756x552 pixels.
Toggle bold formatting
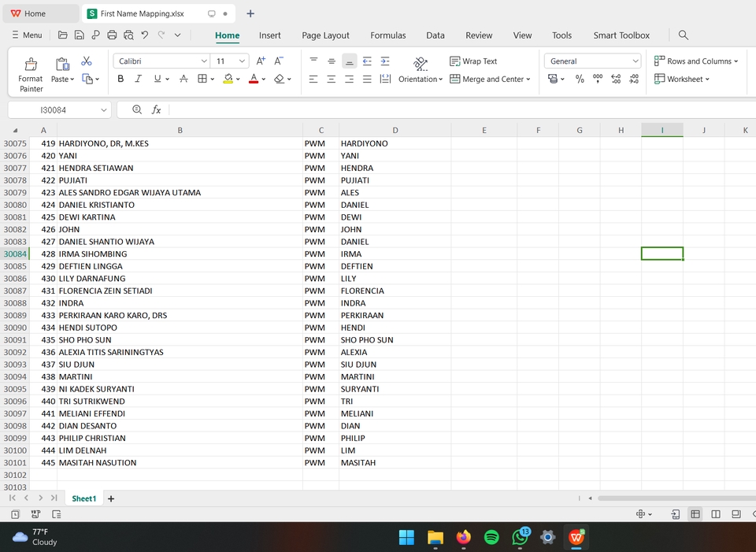tap(120, 79)
